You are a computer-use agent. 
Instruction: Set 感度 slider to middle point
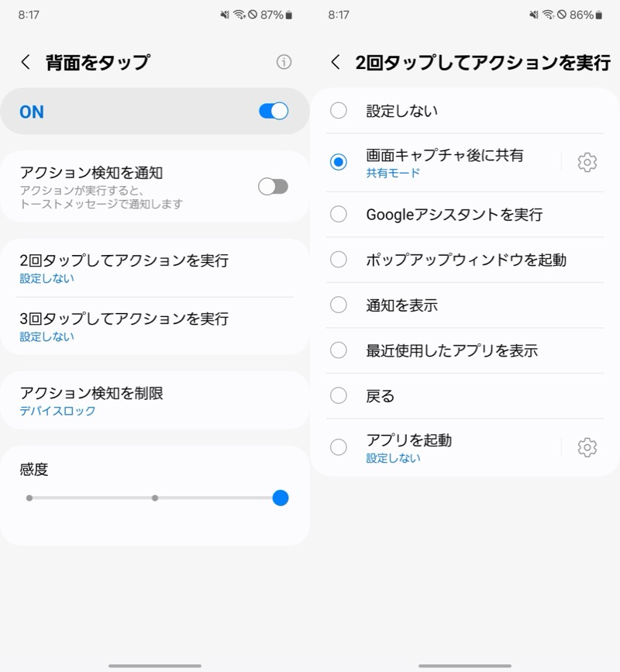(x=155, y=498)
